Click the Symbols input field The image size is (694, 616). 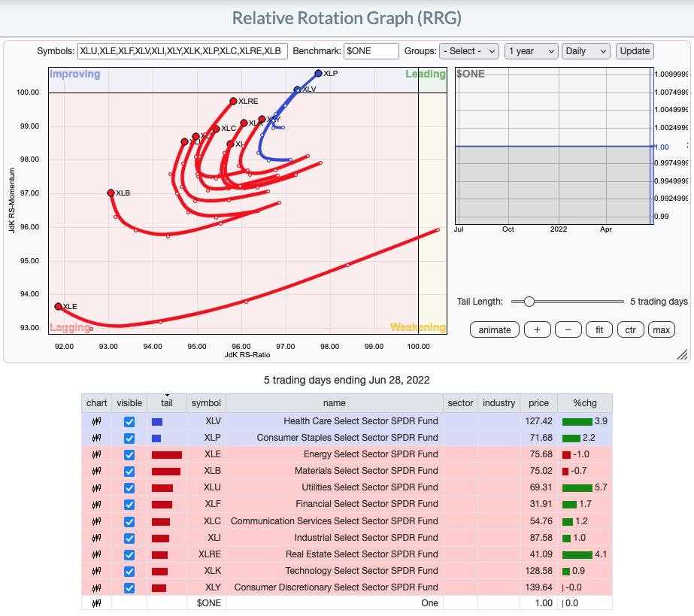(183, 51)
